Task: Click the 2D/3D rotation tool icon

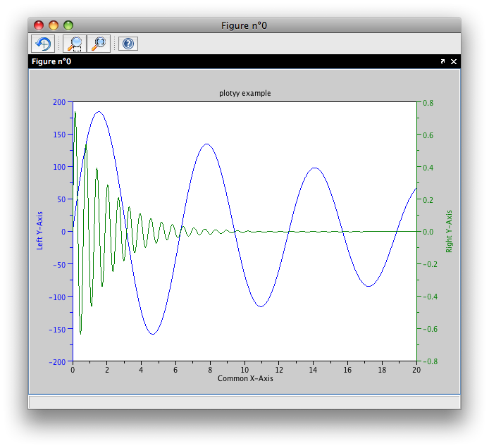Action: click(42, 44)
